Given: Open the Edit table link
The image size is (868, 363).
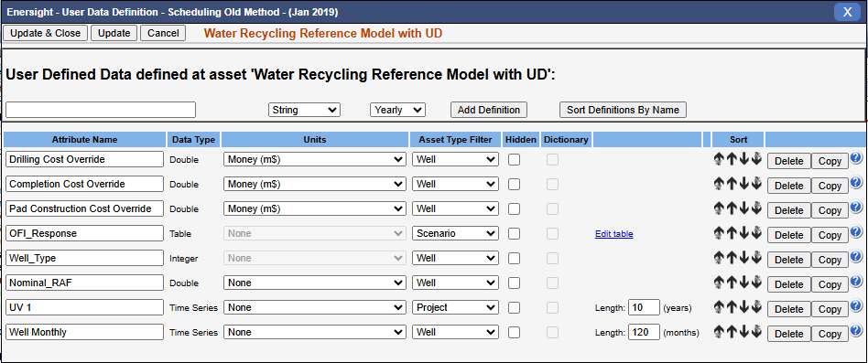Looking at the screenshot, I should (613, 234).
